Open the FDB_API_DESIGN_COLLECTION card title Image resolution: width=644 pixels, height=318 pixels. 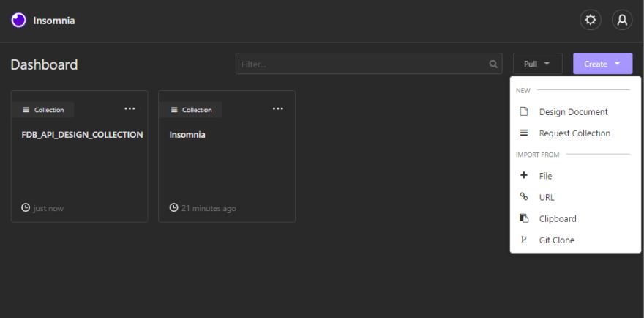(x=82, y=135)
